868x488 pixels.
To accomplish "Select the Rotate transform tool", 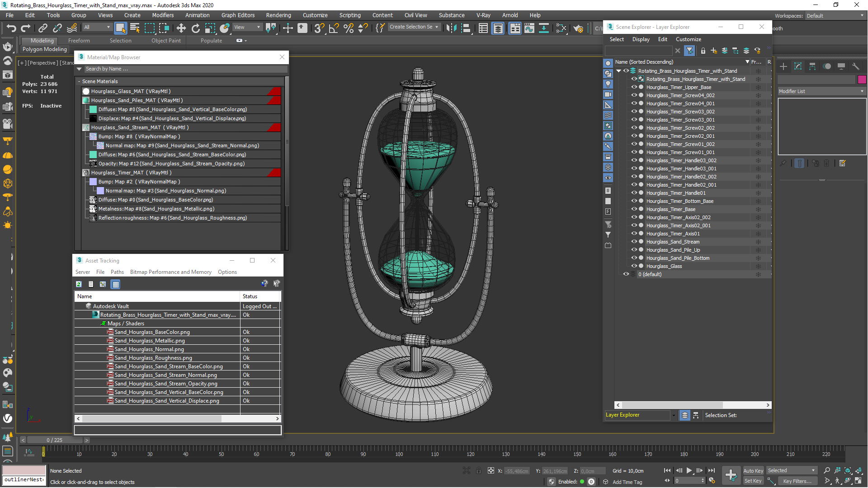I will [195, 28].
